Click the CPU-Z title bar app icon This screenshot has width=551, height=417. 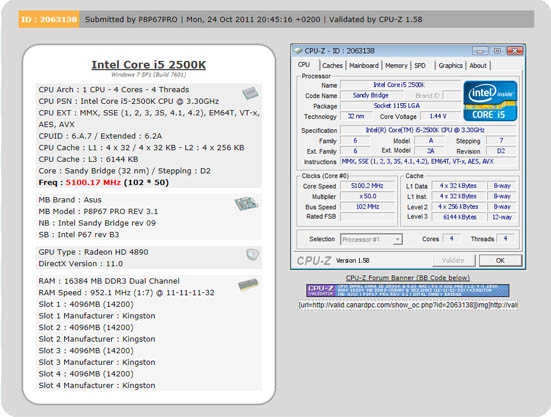click(298, 51)
